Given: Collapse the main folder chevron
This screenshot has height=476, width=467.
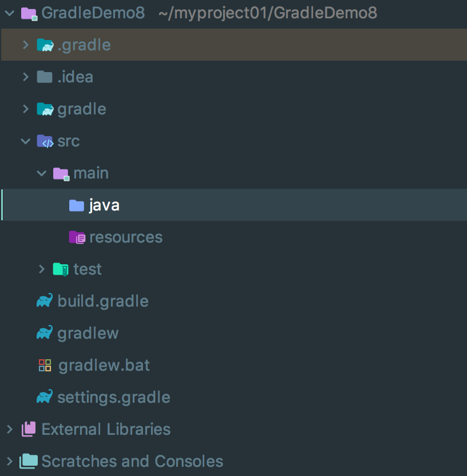Looking at the screenshot, I should 41,173.
